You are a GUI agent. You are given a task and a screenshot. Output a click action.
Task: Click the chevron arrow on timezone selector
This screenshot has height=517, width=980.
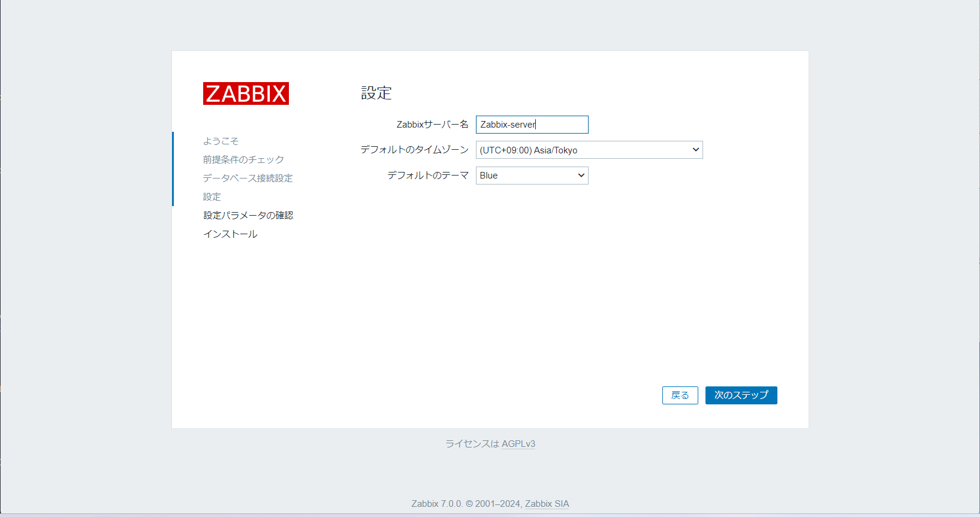click(695, 150)
